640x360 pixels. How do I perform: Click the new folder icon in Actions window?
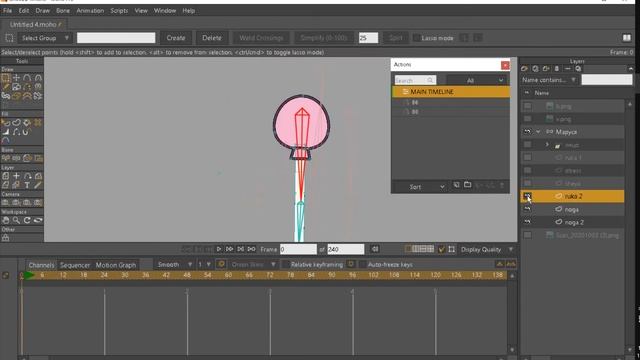(x=467, y=185)
